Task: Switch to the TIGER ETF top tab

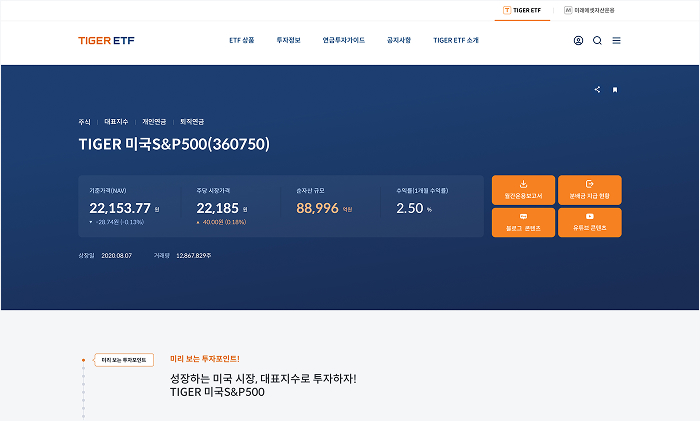Action: (522, 10)
